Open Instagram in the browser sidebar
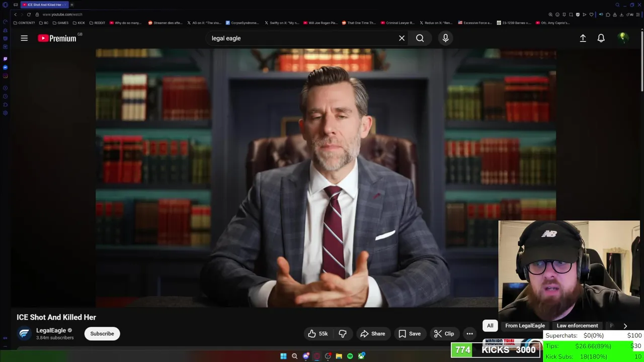Image resolution: width=644 pixels, height=362 pixels. 6,76
